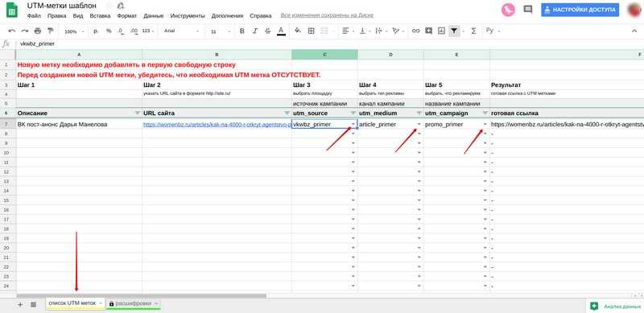Open the Формат menu
Viewport: 644px width, 313px height.
(127, 16)
